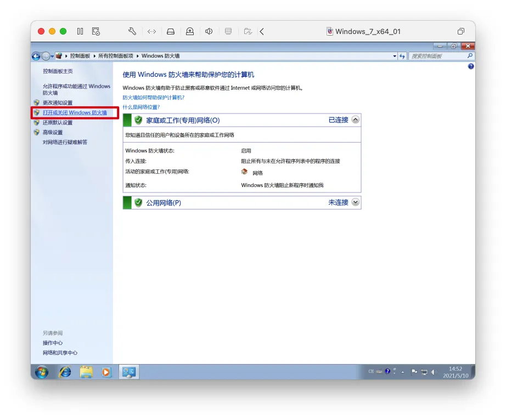Open 对网络进行疑难解答 link

pyautogui.click(x=65, y=142)
